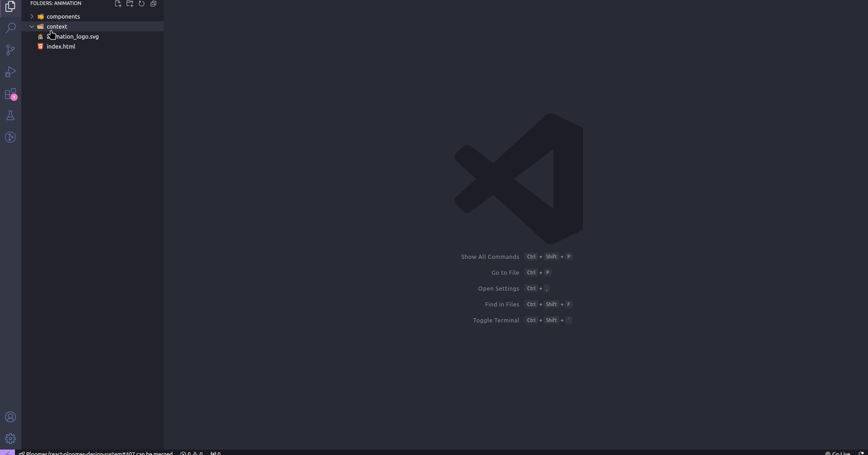
Task: Open the Extensions view with badge
Action: click(10, 94)
